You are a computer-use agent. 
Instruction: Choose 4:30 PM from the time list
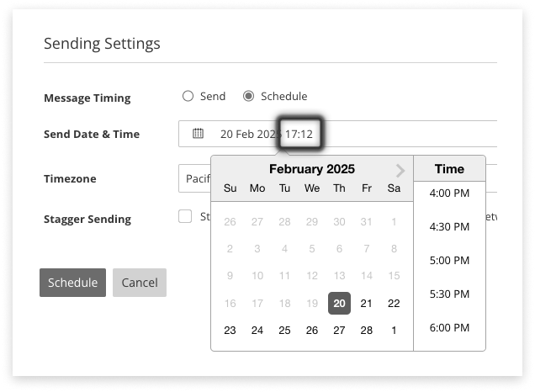pos(449,227)
